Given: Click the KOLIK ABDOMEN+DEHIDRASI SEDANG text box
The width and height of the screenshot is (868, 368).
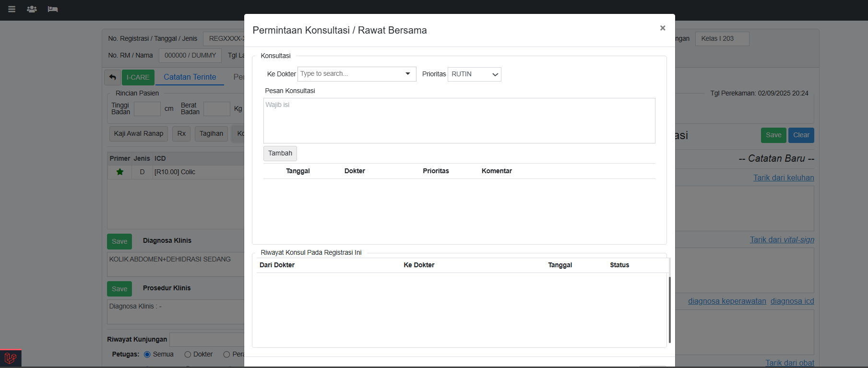Looking at the screenshot, I should pyautogui.click(x=176, y=264).
